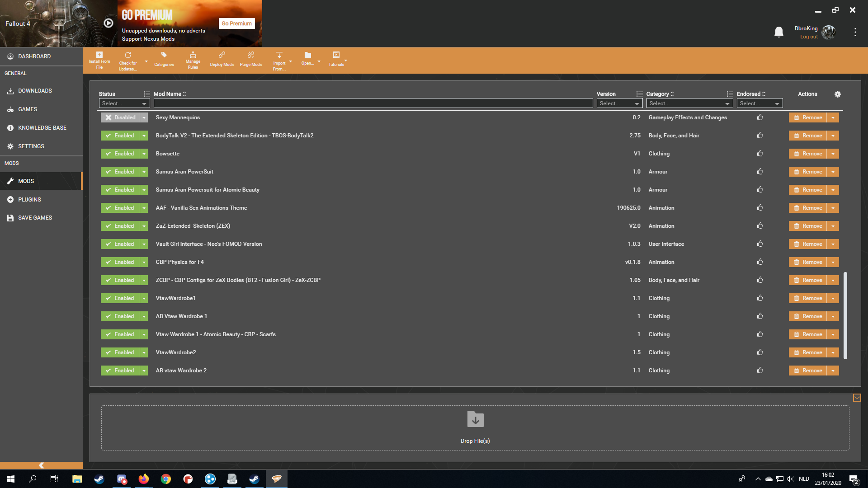The image size is (868, 488).
Task: Click Purge Mods broken-link icon
Action: click(x=251, y=55)
